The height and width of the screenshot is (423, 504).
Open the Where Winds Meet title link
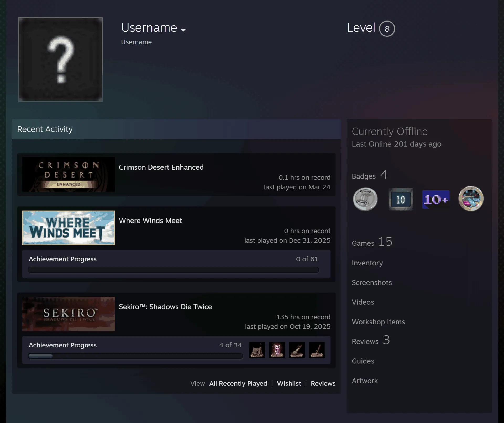tap(150, 221)
